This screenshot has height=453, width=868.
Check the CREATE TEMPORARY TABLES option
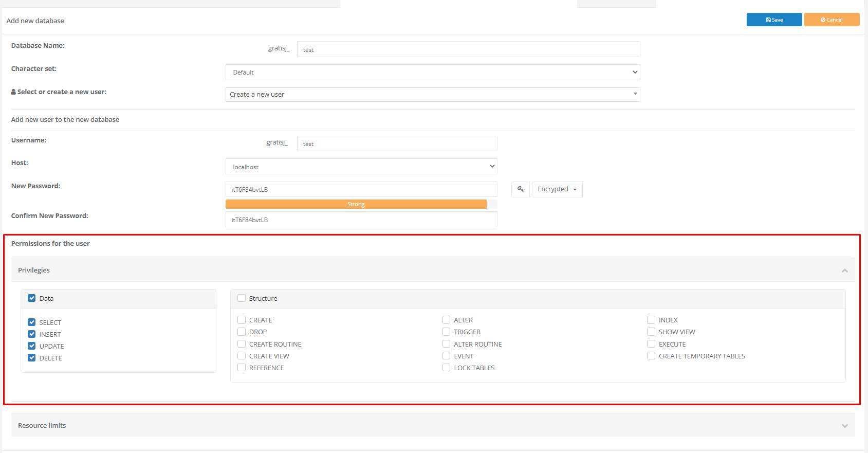pyautogui.click(x=651, y=356)
